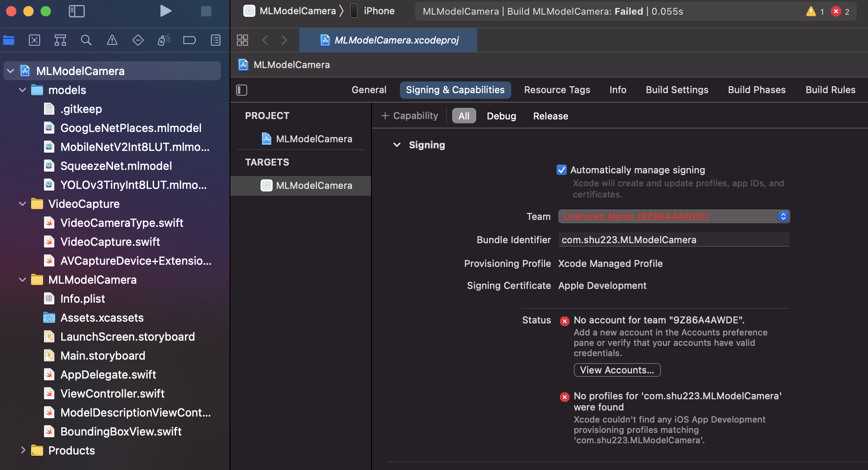Select the Debug configuration filter
Screen dimensions: 868x470
[x=501, y=116]
